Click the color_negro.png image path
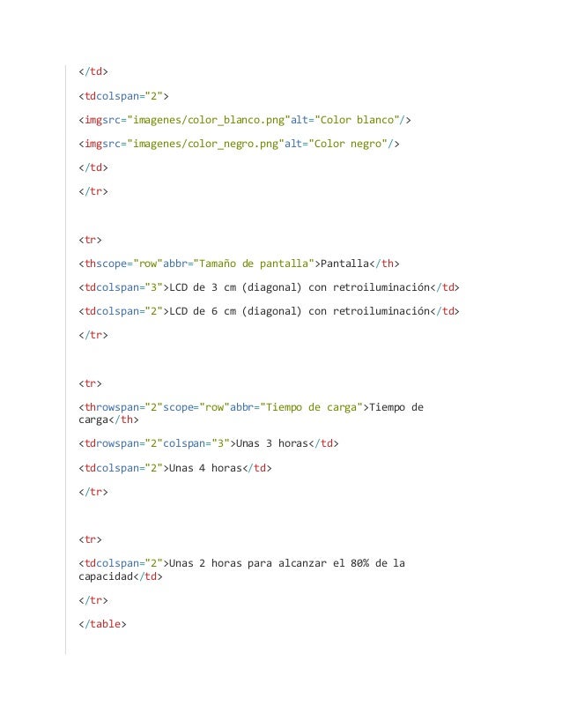Screen dimensions: 562x728 point(205,144)
